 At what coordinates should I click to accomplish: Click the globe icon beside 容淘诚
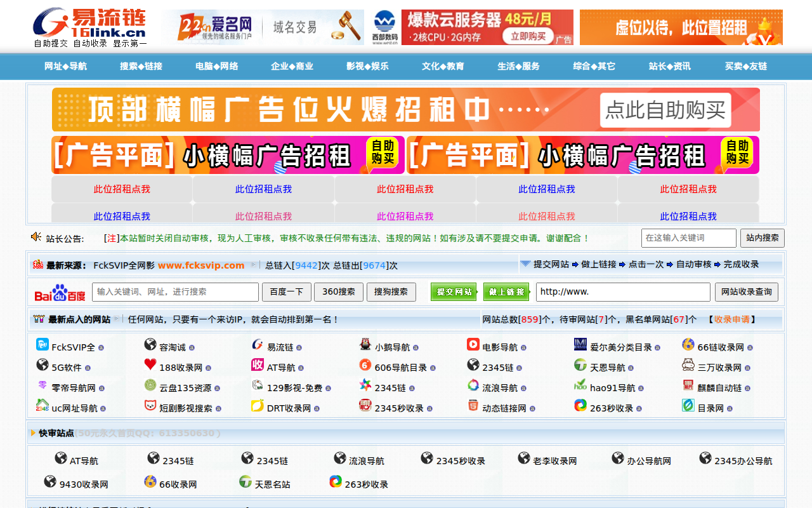pos(150,345)
